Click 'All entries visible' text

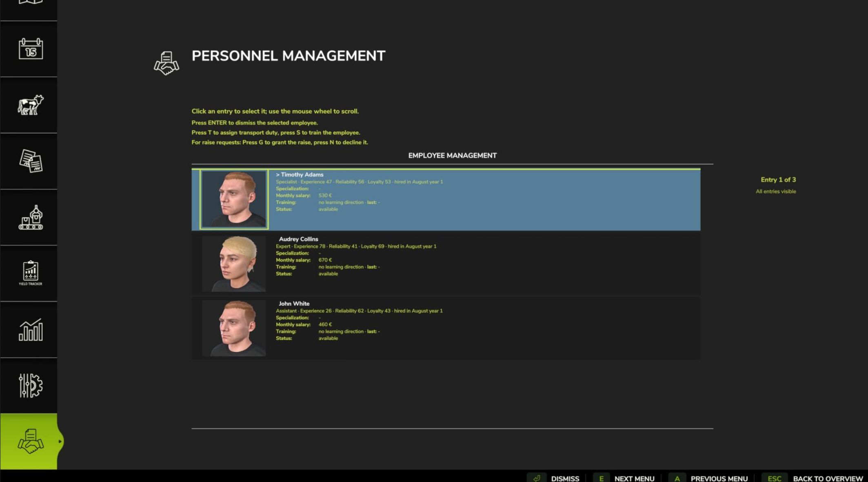tap(776, 191)
